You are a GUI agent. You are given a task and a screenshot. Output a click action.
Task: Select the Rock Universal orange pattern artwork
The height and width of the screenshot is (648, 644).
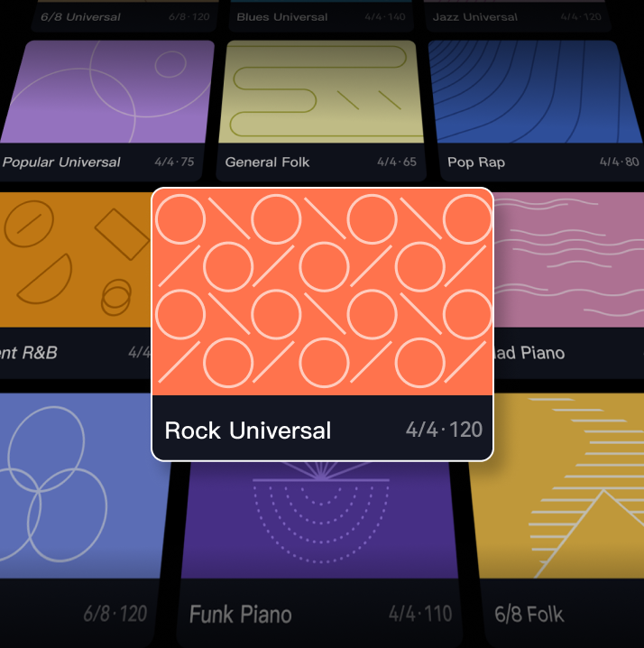(x=322, y=292)
